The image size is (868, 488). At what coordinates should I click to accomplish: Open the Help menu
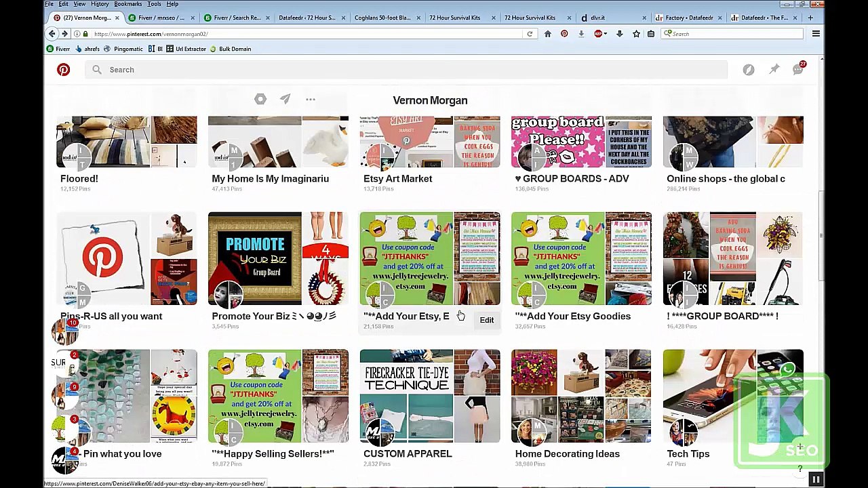pos(172,4)
